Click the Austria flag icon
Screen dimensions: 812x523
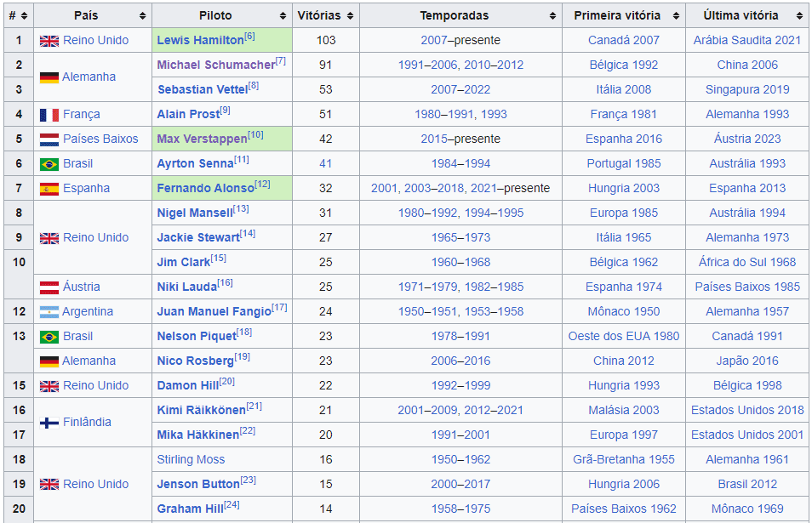pos(49,287)
